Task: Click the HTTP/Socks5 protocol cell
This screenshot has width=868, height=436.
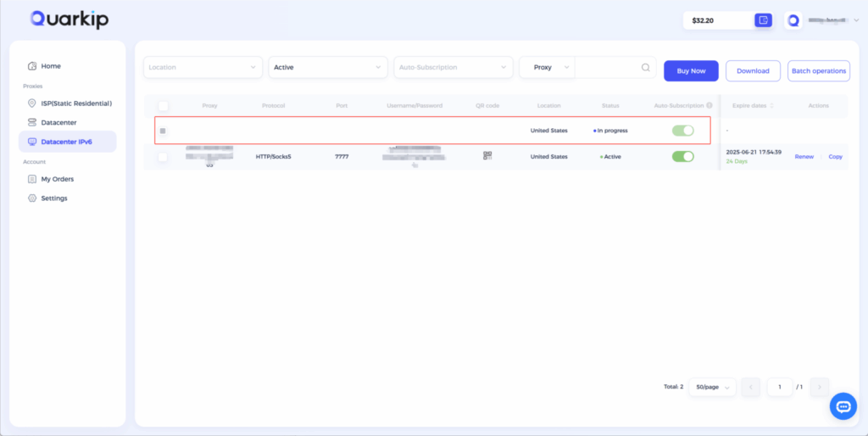Action: [274, 157]
